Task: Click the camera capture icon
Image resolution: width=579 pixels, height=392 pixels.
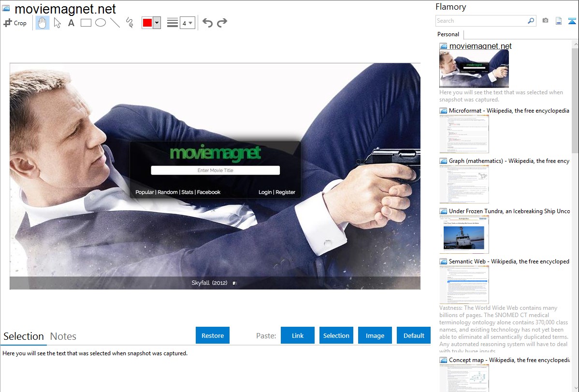Action: pyautogui.click(x=545, y=21)
